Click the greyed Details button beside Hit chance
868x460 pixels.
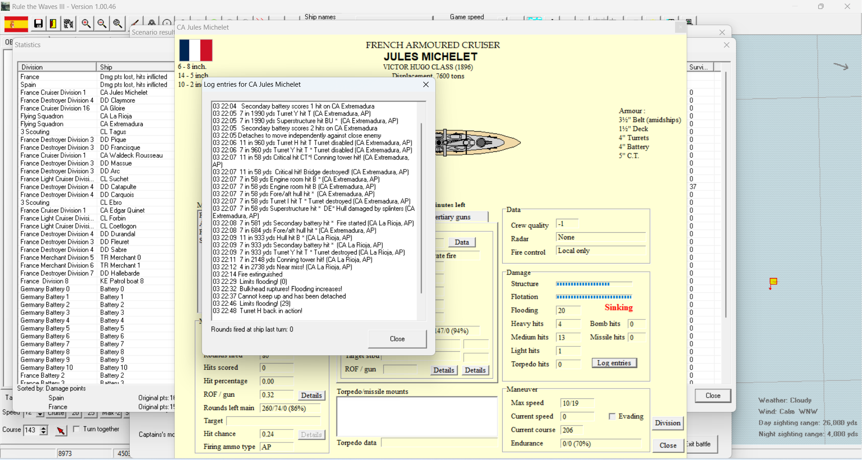coord(311,435)
